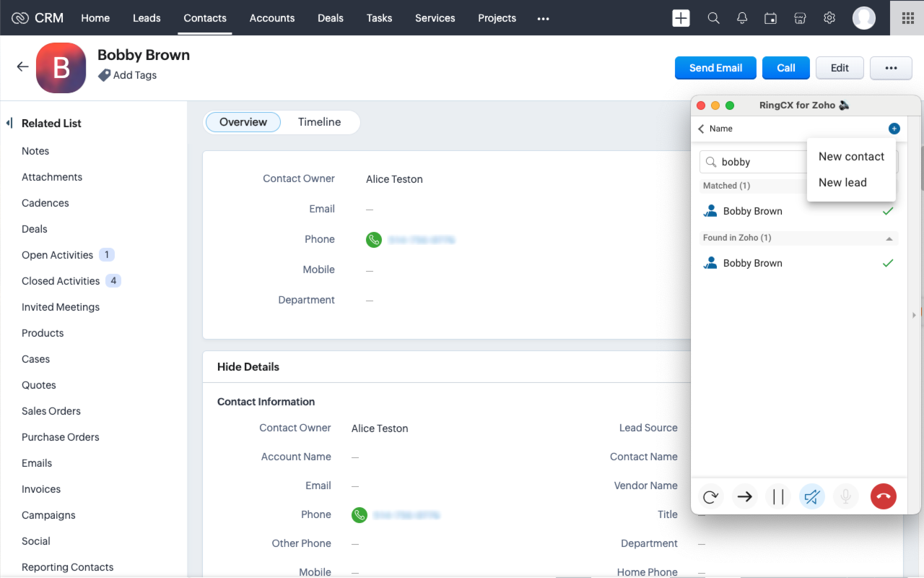
Task: Open the Leads module
Action: point(147,18)
